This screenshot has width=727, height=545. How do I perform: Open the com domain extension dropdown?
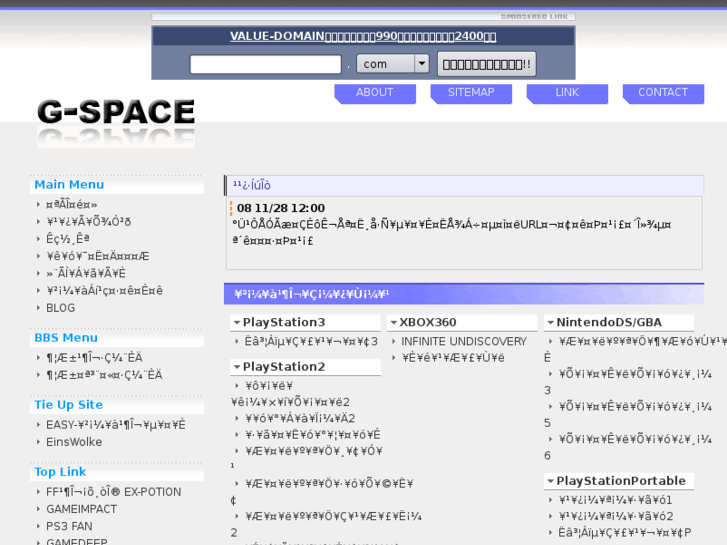click(393, 64)
